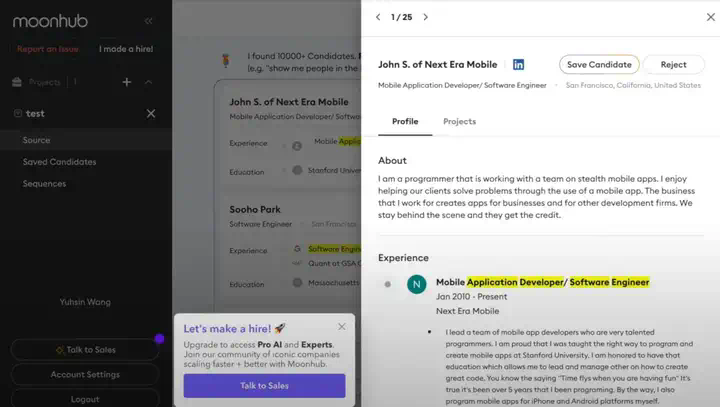Viewport: 720px width, 407px height.
Task: Switch to the Profile tab
Action: (405, 122)
